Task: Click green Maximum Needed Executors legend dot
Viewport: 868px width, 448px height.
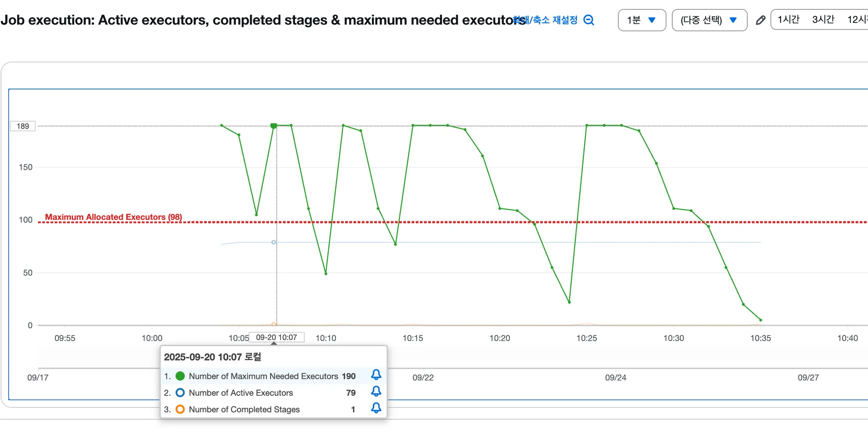Action: [180, 376]
